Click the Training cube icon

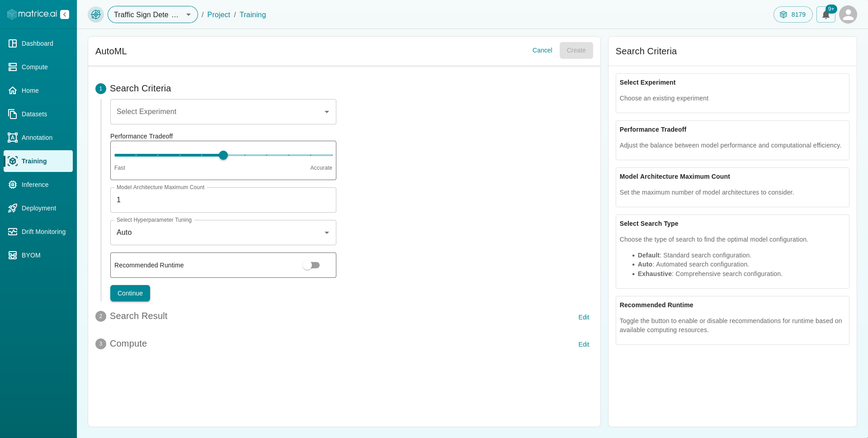pos(13,161)
